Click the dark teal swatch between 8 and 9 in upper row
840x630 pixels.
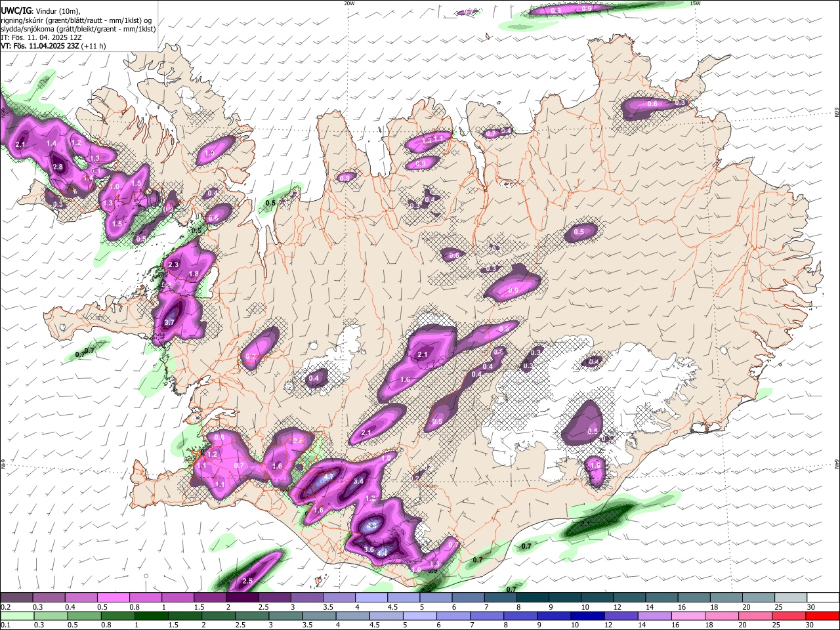[532, 598]
